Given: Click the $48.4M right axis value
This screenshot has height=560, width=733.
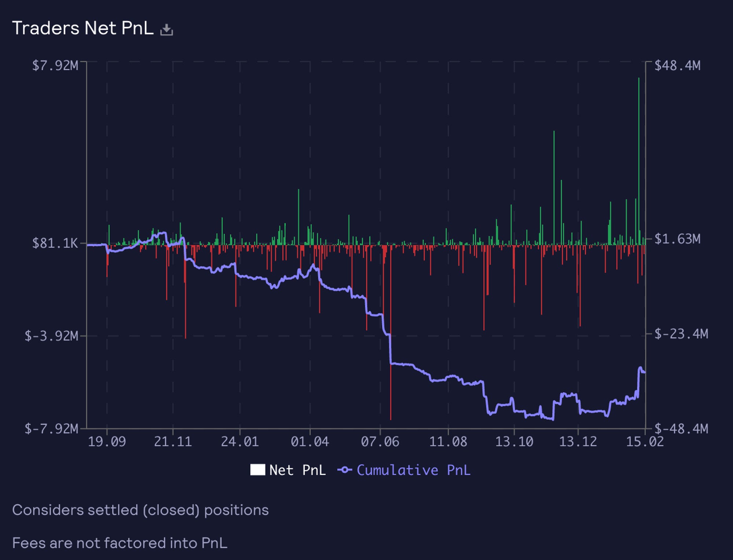Looking at the screenshot, I should [x=677, y=66].
